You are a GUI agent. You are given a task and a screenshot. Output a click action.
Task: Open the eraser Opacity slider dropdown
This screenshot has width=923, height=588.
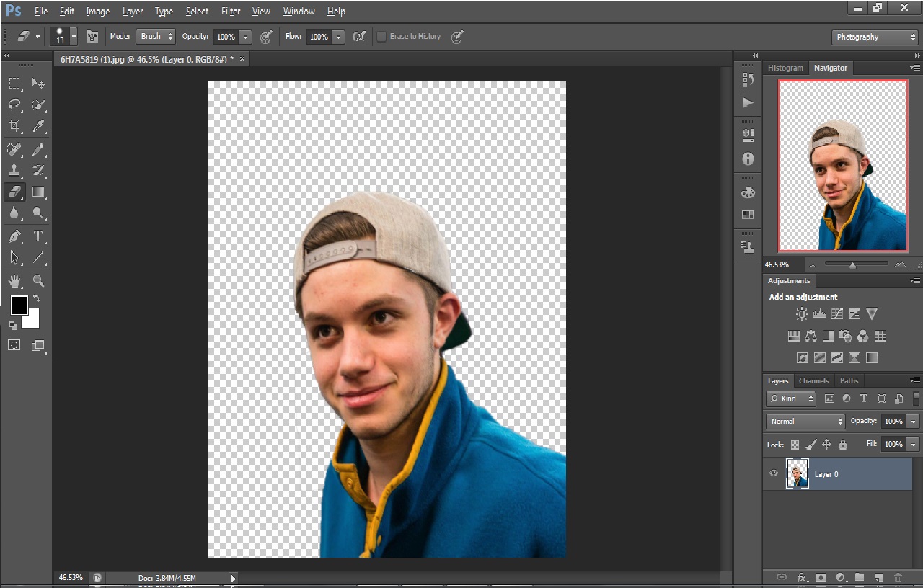click(x=245, y=37)
